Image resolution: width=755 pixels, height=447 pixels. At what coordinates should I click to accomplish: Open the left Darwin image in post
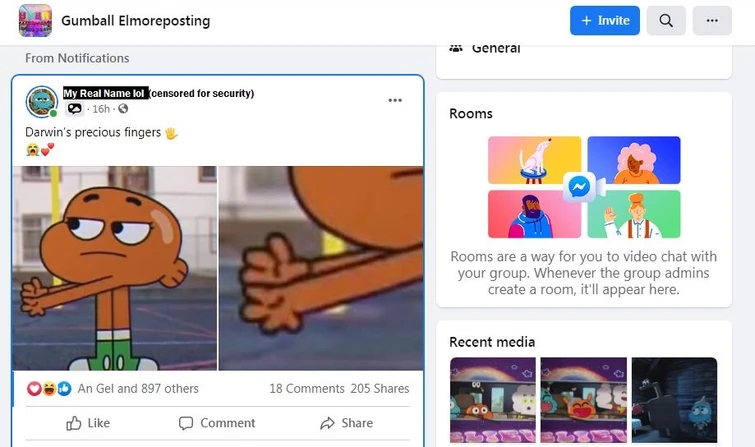[115, 268]
